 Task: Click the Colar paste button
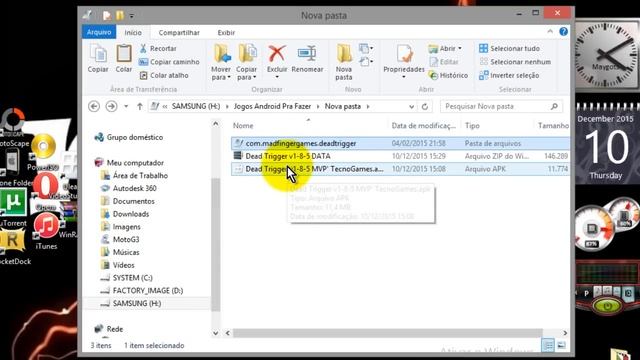click(x=124, y=58)
